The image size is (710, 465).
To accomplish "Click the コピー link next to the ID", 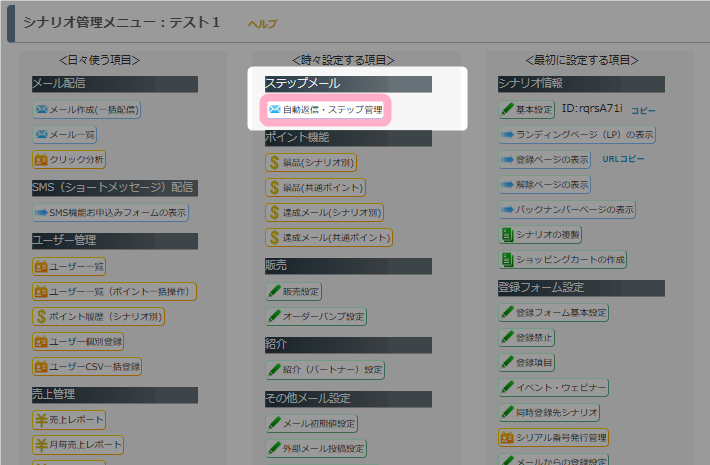I will click(643, 110).
